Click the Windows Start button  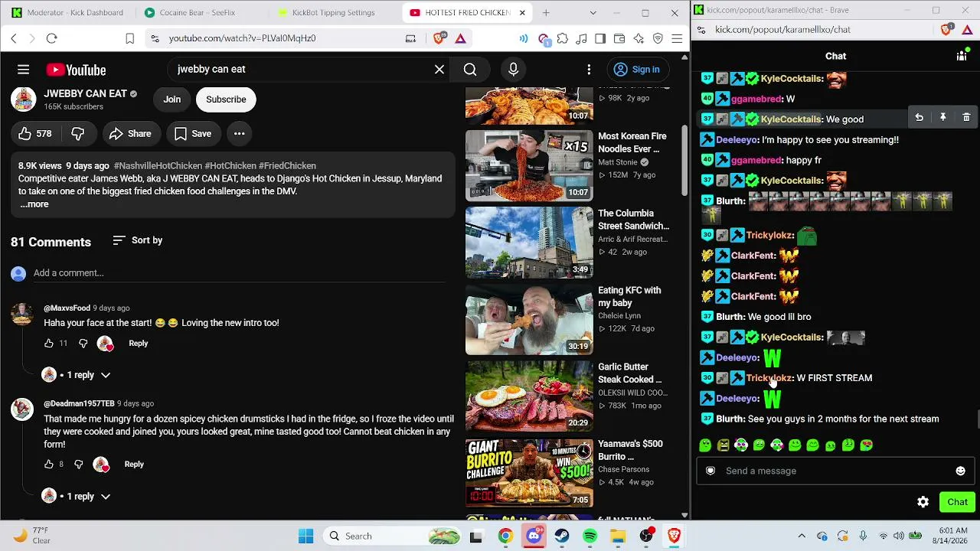(306, 536)
